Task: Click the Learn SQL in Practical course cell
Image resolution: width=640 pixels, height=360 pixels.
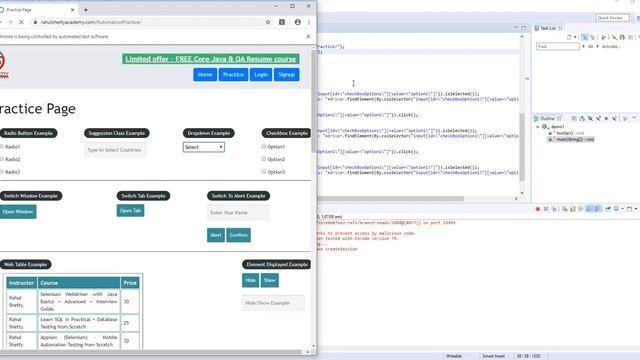Action: 79,323
